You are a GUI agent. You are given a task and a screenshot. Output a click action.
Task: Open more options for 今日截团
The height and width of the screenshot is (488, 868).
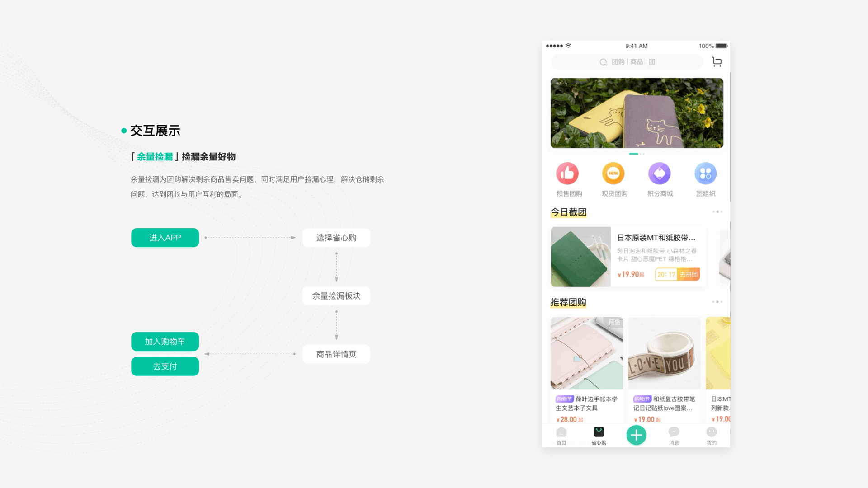tap(717, 211)
